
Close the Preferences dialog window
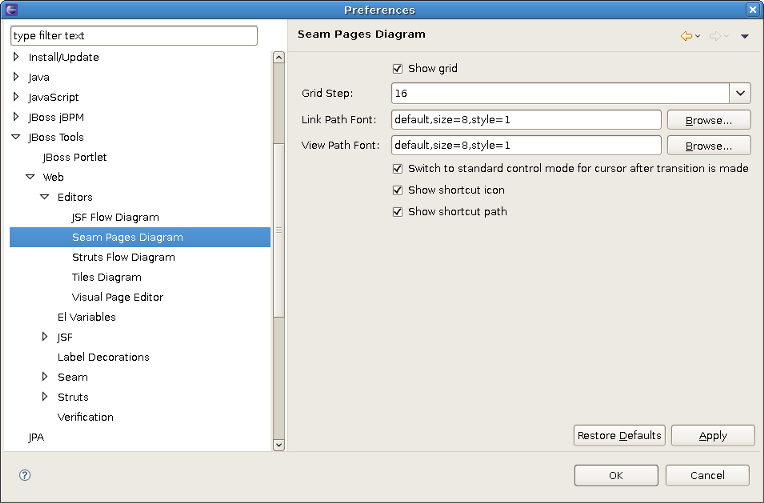(752, 9)
